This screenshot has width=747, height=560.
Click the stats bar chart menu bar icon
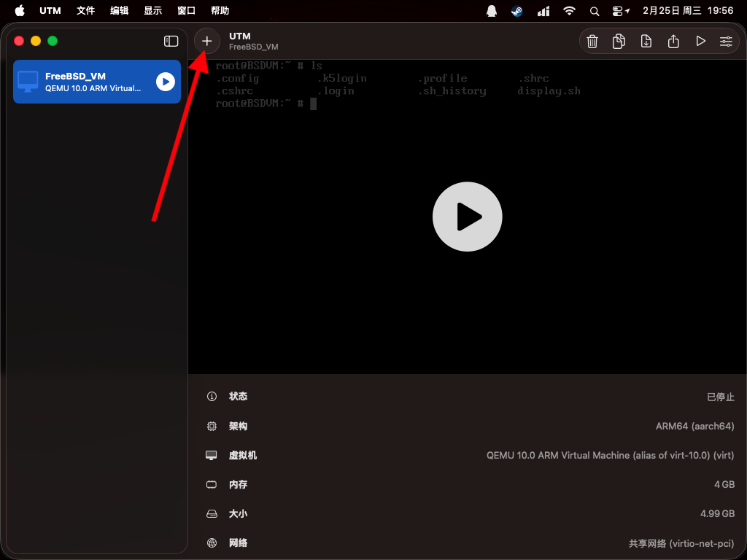(543, 10)
